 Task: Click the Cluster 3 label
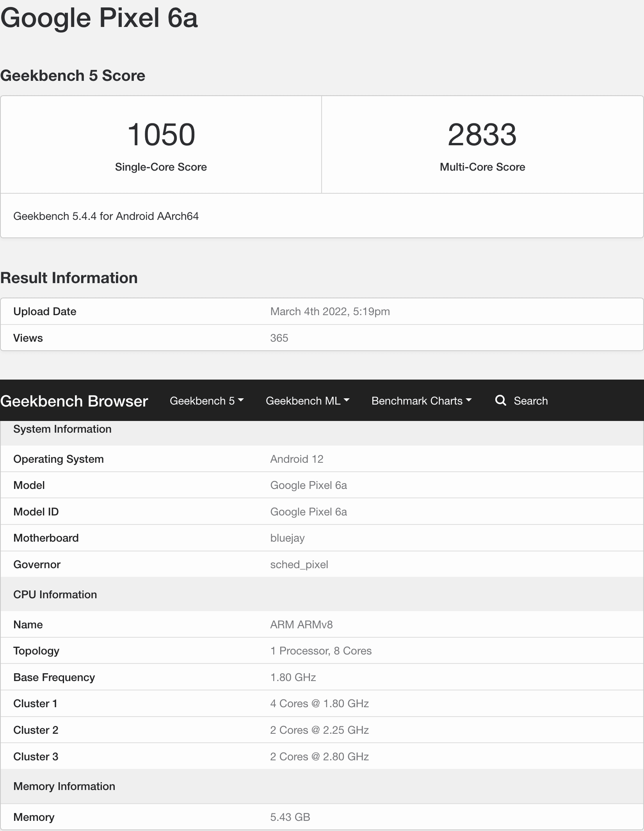click(36, 756)
